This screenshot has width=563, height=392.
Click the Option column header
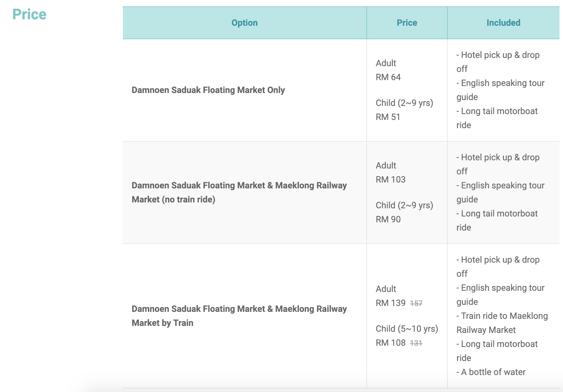[x=244, y=23]
